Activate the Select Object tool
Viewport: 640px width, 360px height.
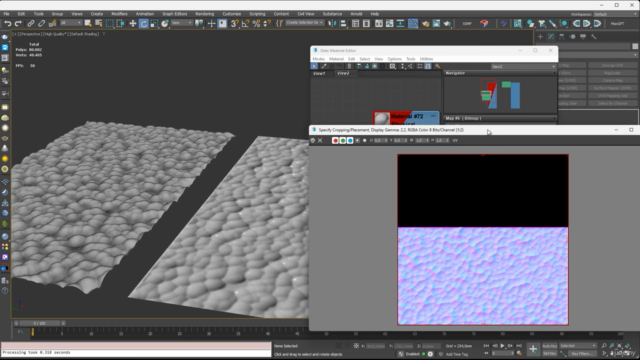click(88, 24)
